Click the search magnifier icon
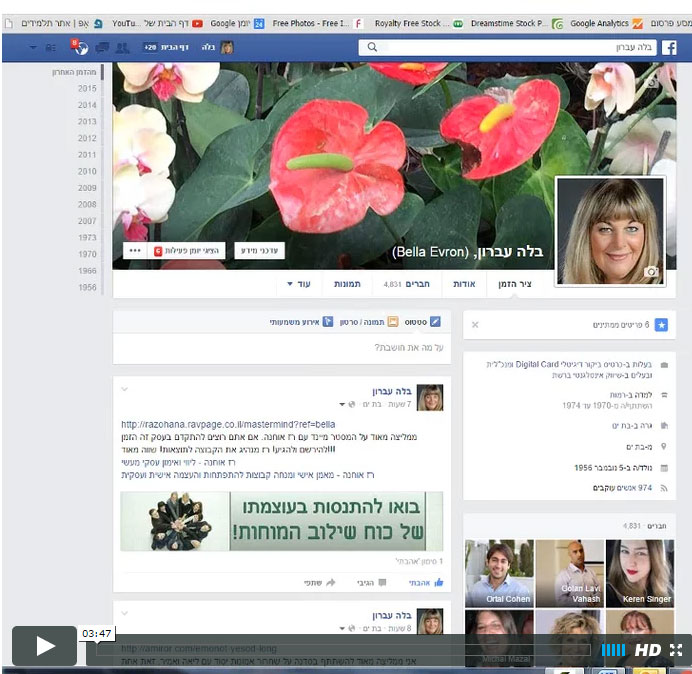 pyautogui.click(x=372, y=47)
